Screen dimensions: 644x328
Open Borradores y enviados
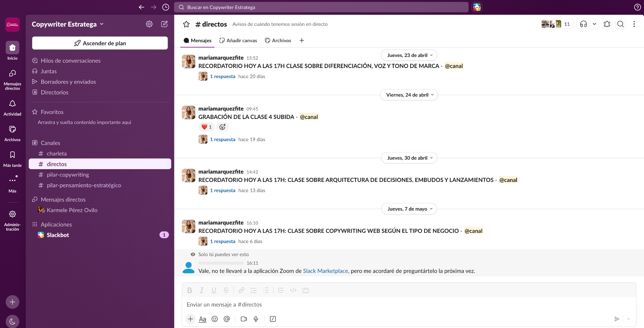100,82
